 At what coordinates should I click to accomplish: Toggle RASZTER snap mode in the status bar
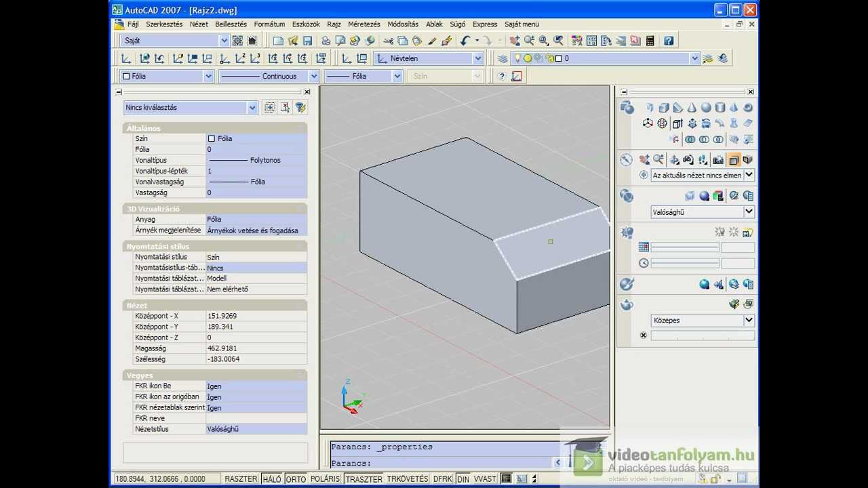coord(241,479)
